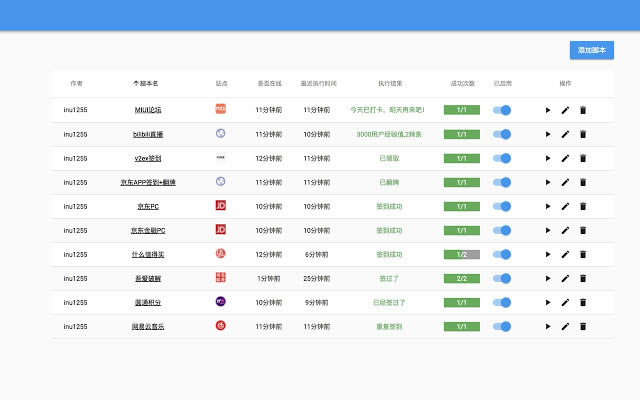Screen dimensions: 640x400
Task: Edit the bilibili直播 script
Action: [x=565, y=134]
